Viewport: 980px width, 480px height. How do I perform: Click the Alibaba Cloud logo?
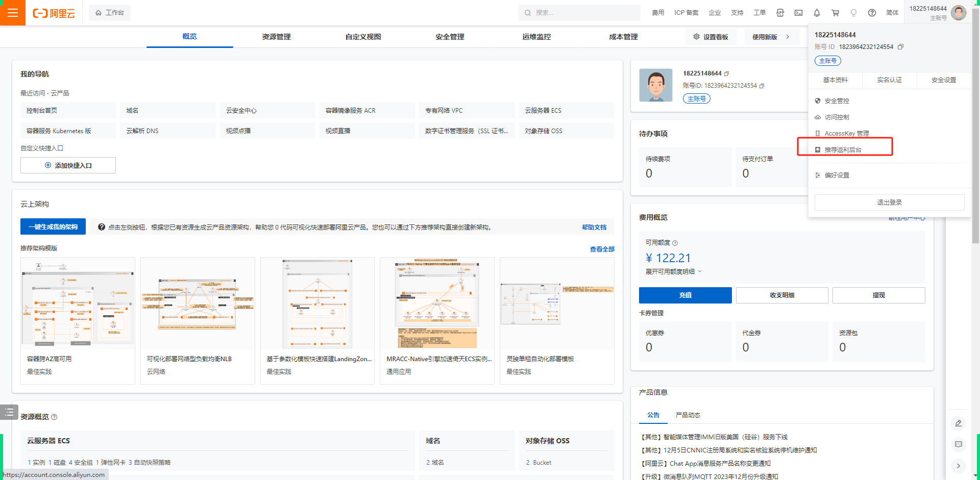54,13
